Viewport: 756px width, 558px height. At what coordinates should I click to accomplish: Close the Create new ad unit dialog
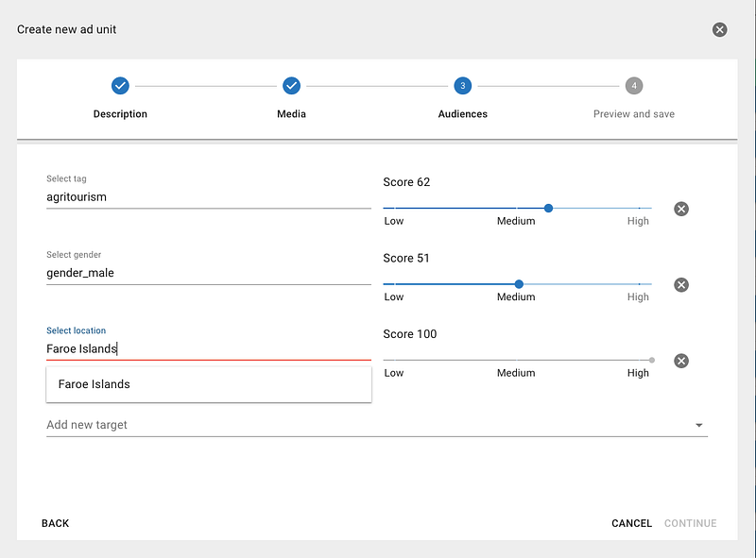(719, 29)
